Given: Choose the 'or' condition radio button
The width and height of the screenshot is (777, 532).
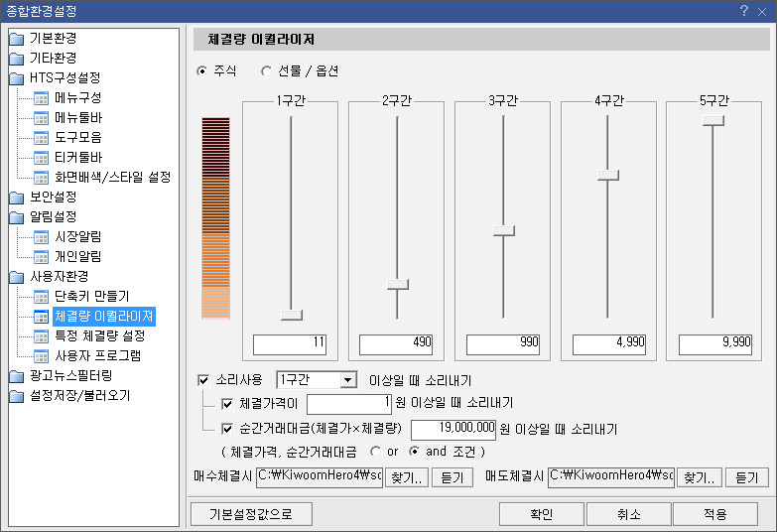Looking at the screenshot, I should point(376,452).
